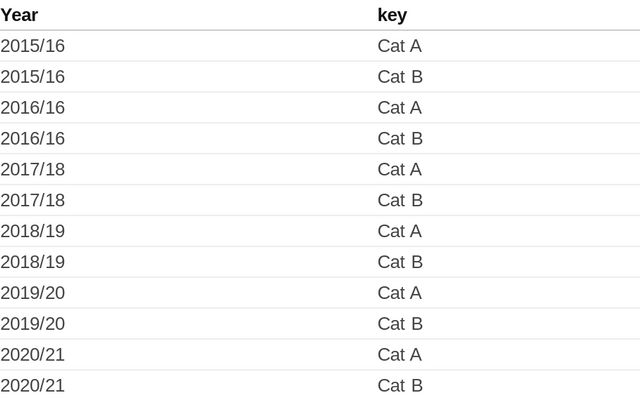Select the 2019/20 year cell beside Cat A
The width and height of the screenshot is (640, 400).
(x=33, y=294)
